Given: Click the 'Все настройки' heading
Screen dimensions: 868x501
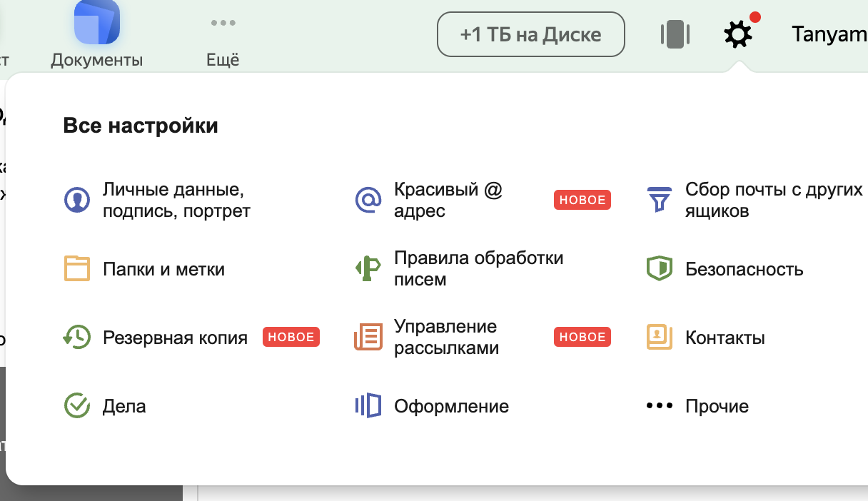Looking at the screenshot, I should pos(141,126).
